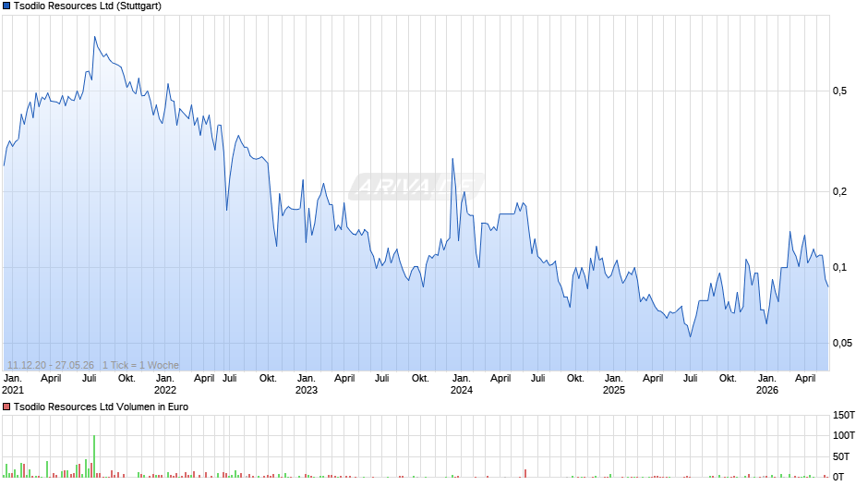Click the price peak in July 2021

(95, 37)
